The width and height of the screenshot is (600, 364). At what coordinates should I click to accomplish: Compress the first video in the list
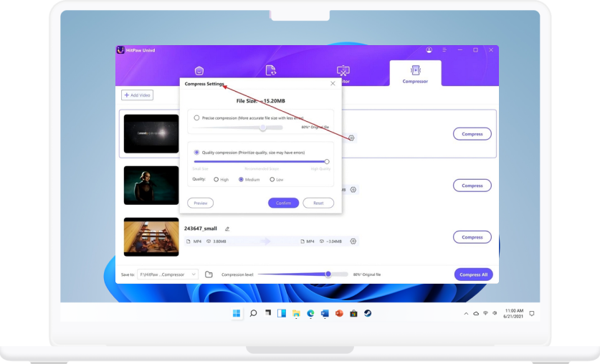[472, 134]
